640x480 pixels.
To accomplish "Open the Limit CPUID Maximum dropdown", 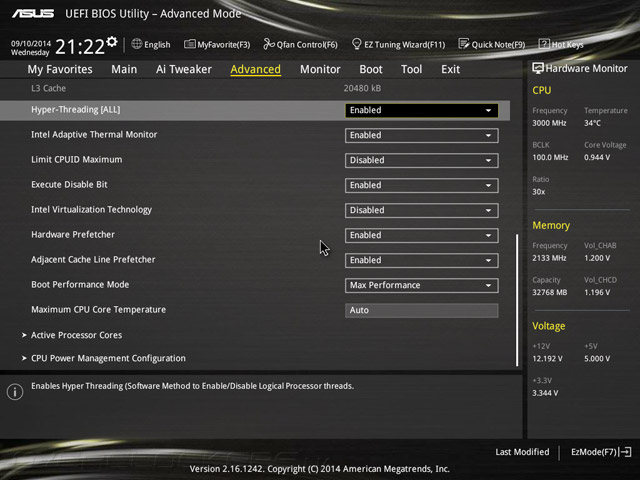I will pyautogui.click(x=422, y=160).
